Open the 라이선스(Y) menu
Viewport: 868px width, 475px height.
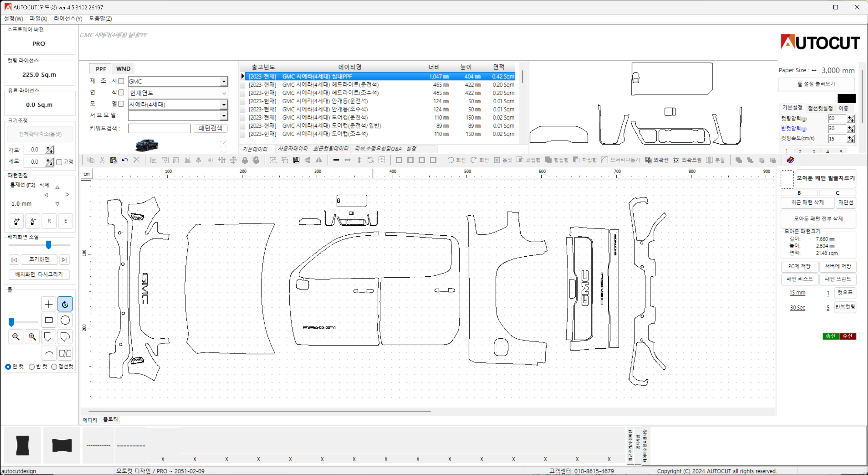[68, 19]
